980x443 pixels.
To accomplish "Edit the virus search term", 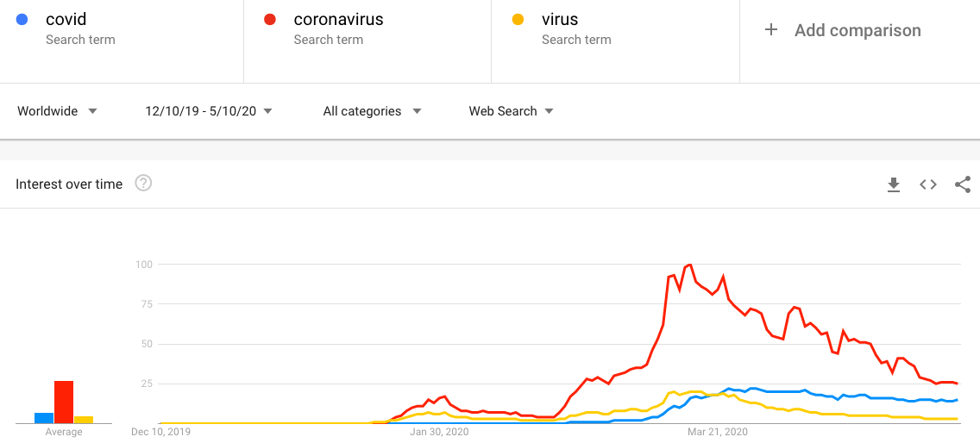I will pyautogui.click(x=560, y=19).
